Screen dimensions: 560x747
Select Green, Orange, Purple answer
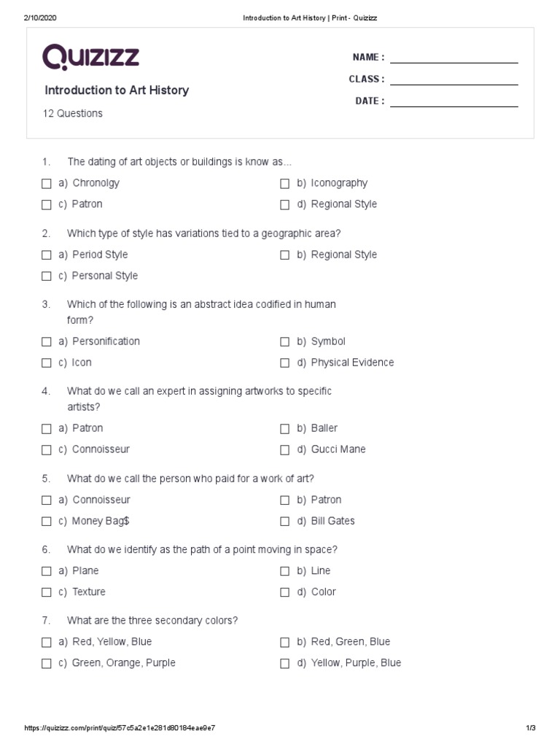pos(47,664)
